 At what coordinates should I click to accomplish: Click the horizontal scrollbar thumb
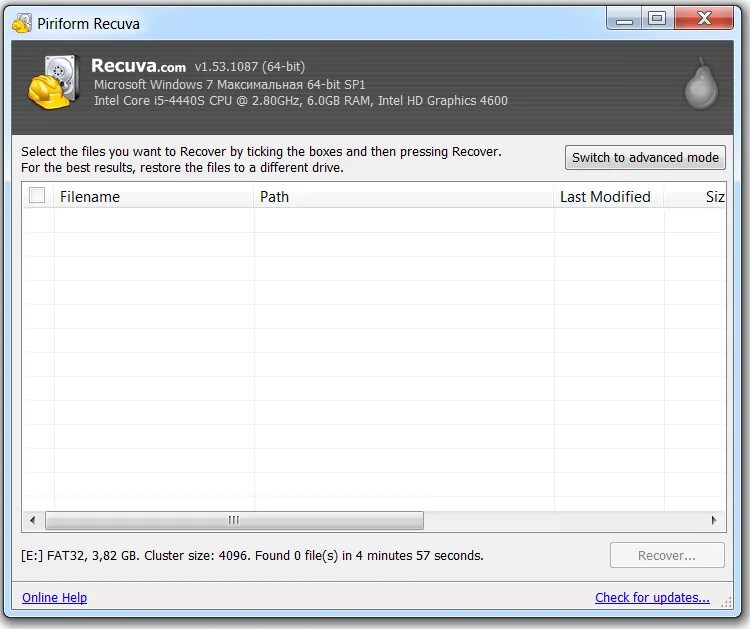pos(234,520)
